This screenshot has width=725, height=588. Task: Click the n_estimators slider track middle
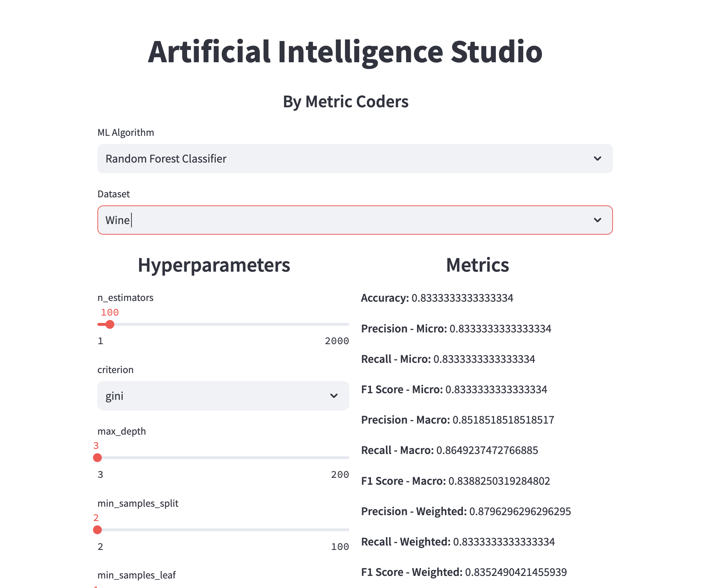(x=223, y=324)
